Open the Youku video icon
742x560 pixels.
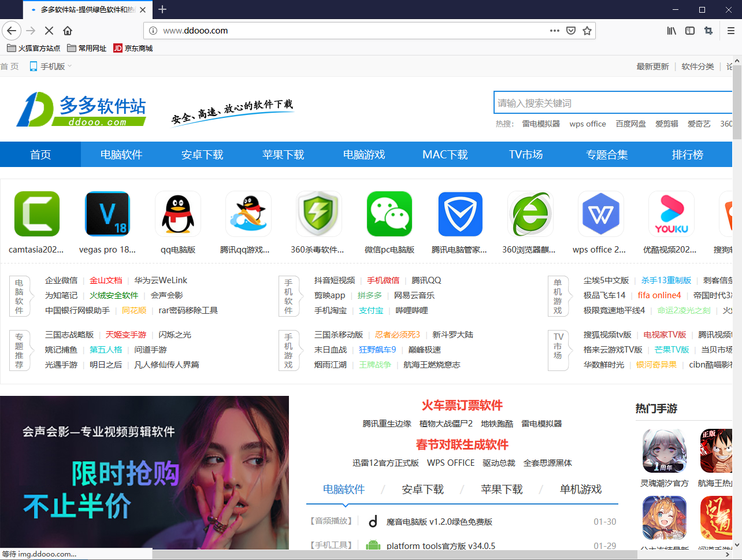[671, 214]
